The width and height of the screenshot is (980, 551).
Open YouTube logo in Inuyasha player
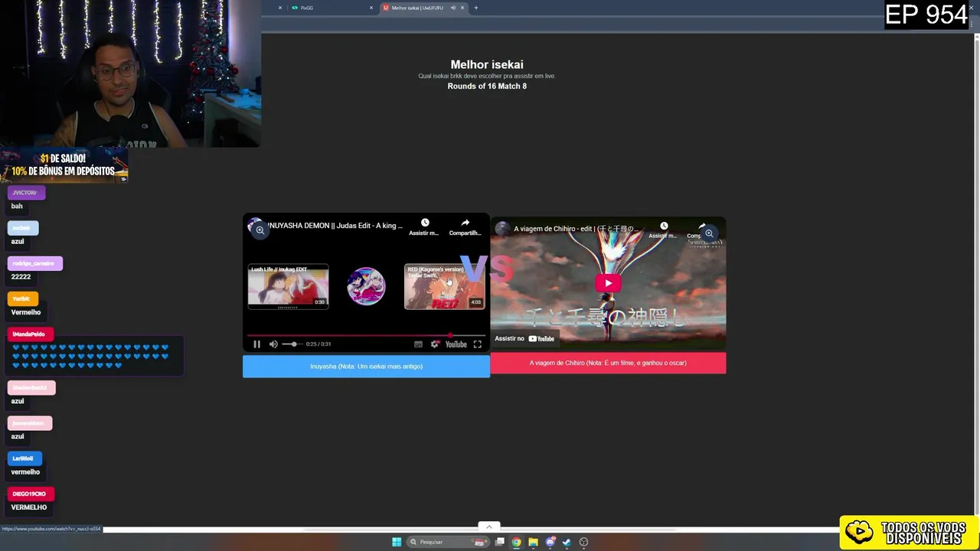point(456,344)
